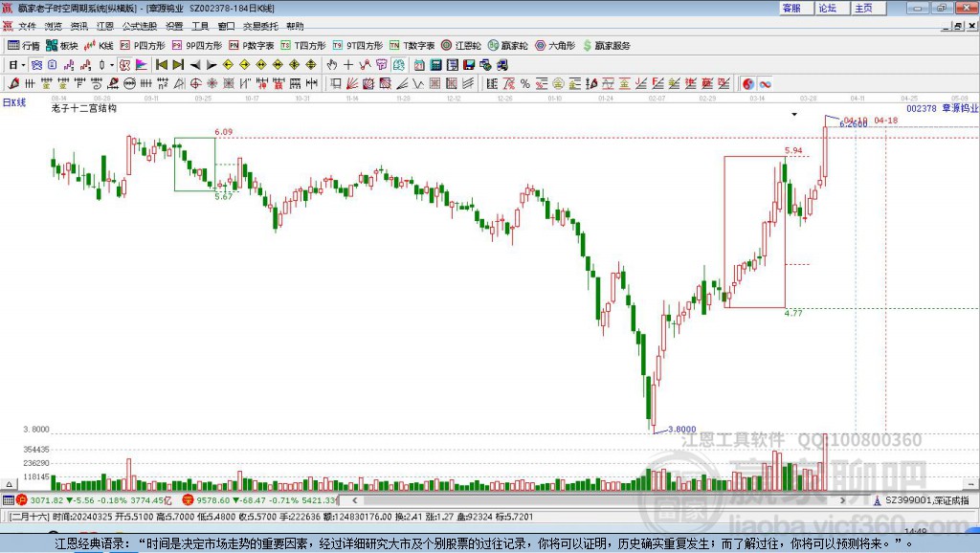Viewport: 980px width, 553px height.
Task: Toggle the red-blue yin-yang icon
Action: point(748,84)
